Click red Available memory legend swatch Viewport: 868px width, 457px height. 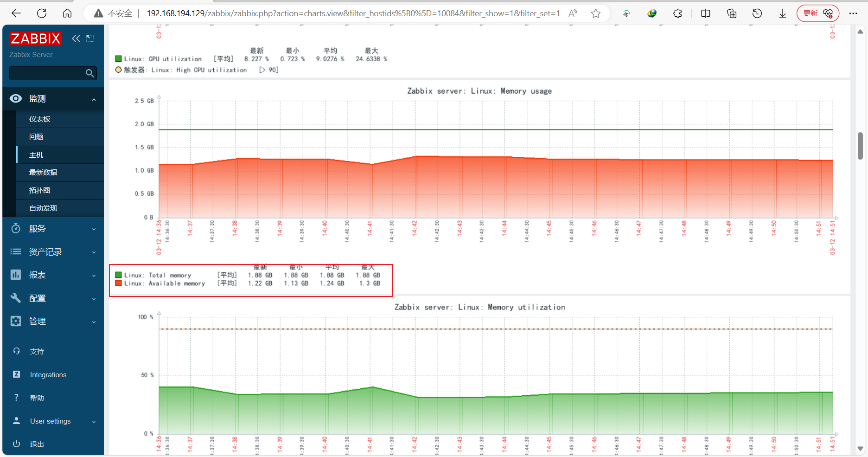[119, 283]
